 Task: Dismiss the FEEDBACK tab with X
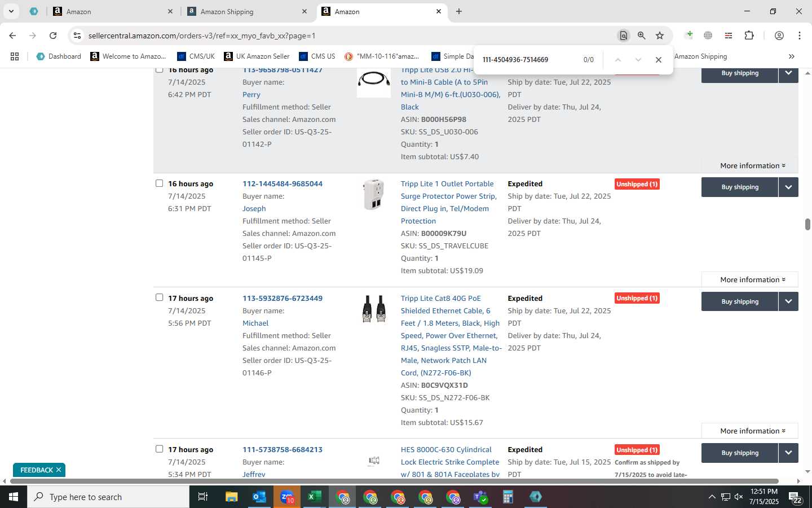pyautogui.click(x=59, y=470)
